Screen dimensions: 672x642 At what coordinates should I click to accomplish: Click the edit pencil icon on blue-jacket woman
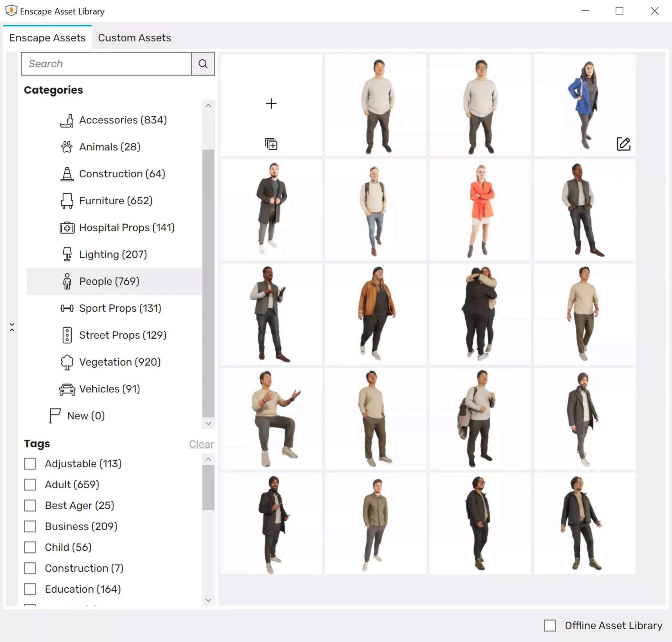pyautogui.click(x=623, y=144)
